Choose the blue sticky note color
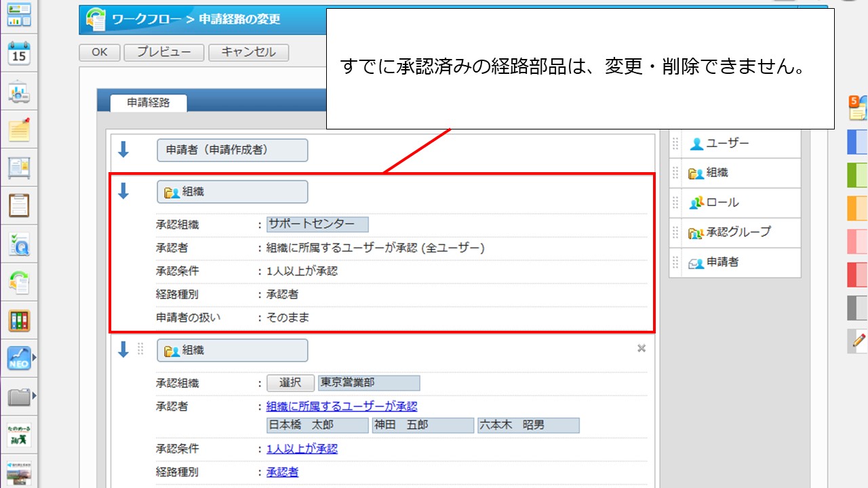Screen dimensions: 868x488 point(858,142)
